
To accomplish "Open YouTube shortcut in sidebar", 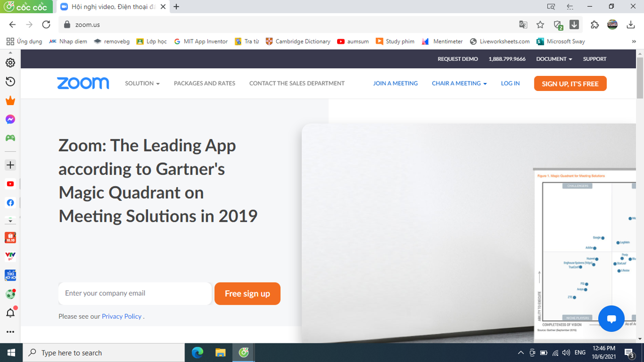I will click(x=10, y=184).
